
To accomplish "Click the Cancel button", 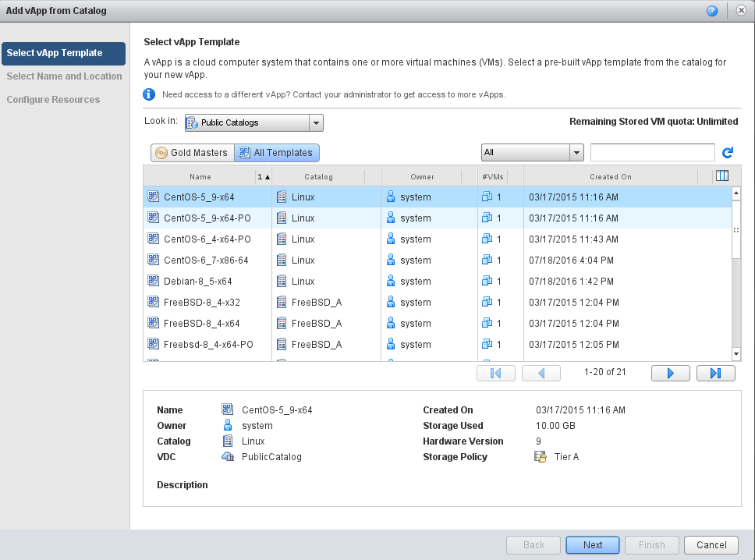I will click(711, 545).
